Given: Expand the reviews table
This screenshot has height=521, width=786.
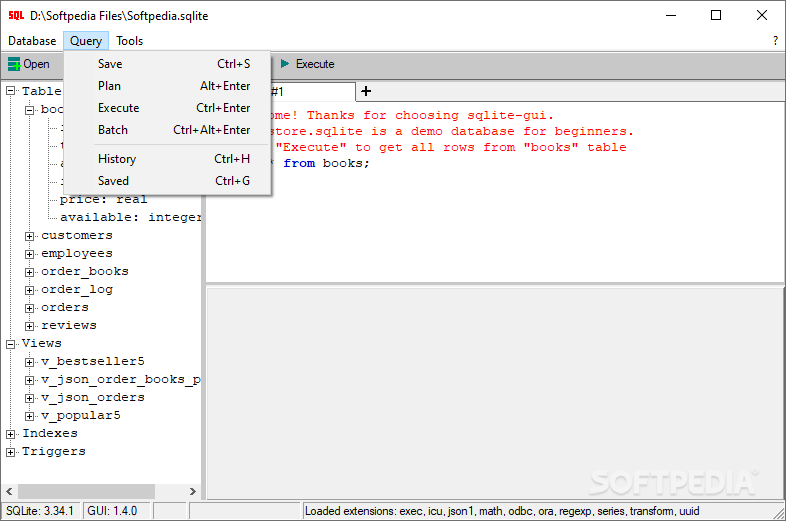Looking at the screenshot, I should 30,326.
